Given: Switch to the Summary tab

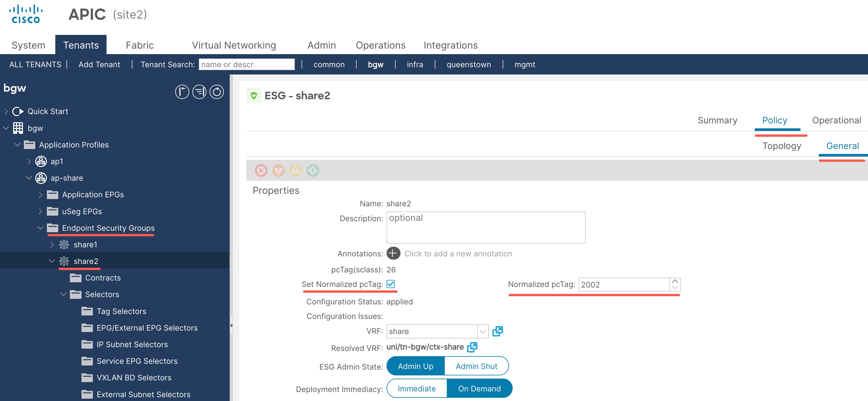Looking at the screenshot, I should [x=718, y=120].
